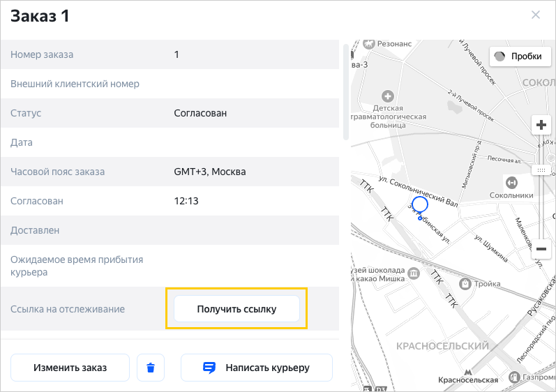Click the trash icon to delete order
This screenshot has height=392, width=556.
[151, 368]
